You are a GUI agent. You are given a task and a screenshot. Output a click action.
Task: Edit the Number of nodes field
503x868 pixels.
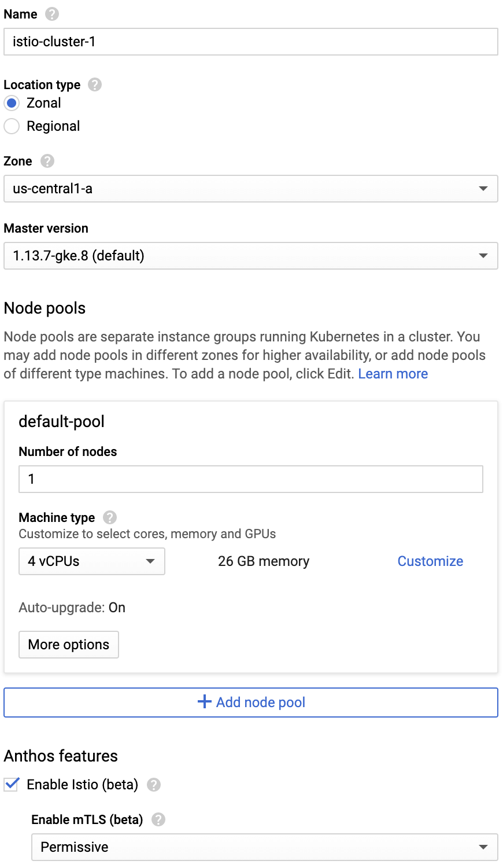point(251,479)
